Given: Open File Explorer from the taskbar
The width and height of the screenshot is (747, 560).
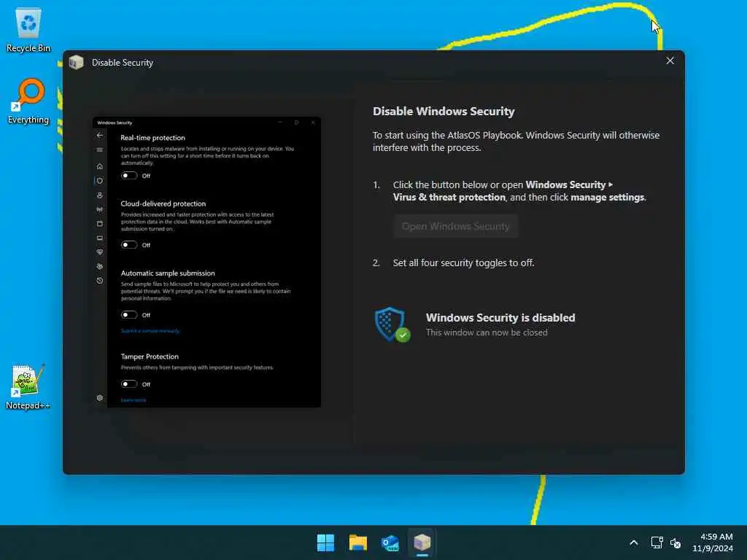Looking at the screenshot, I should coord(357,542).
